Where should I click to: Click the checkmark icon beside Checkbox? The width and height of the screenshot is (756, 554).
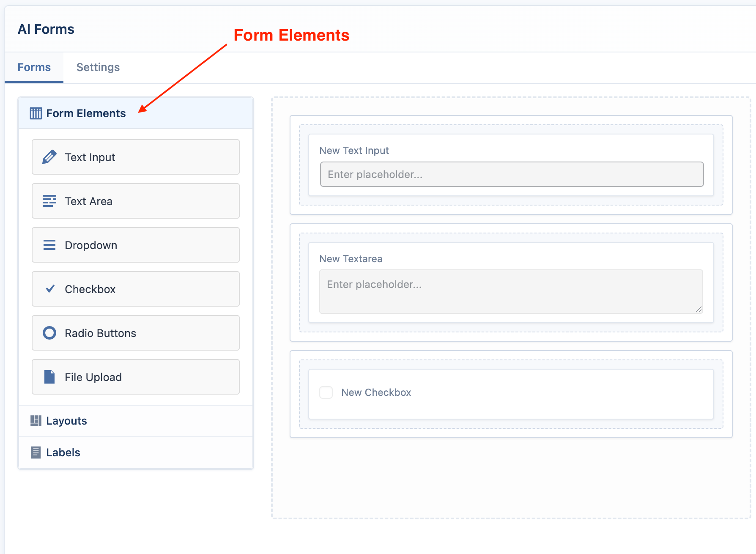(x=50, y=289)
